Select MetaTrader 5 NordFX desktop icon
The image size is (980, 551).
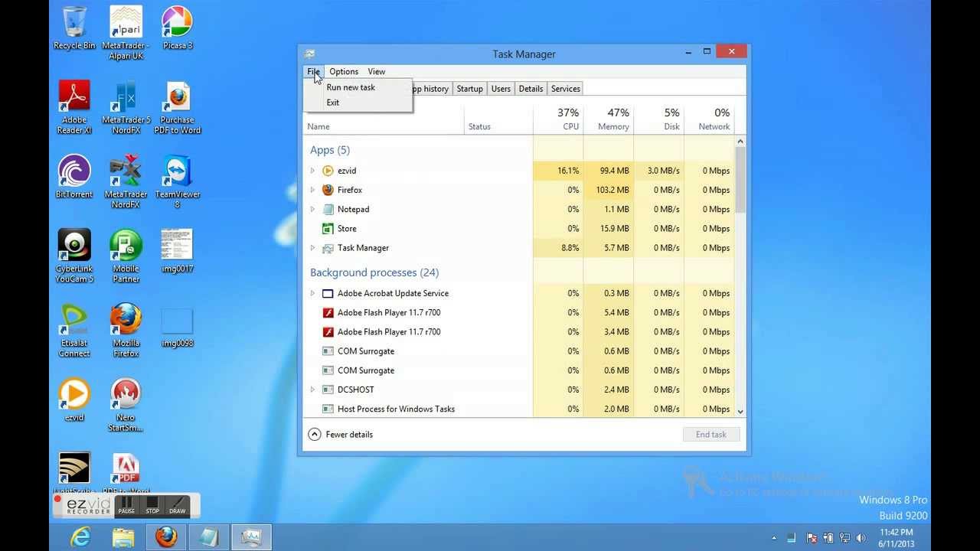[126, 107]
